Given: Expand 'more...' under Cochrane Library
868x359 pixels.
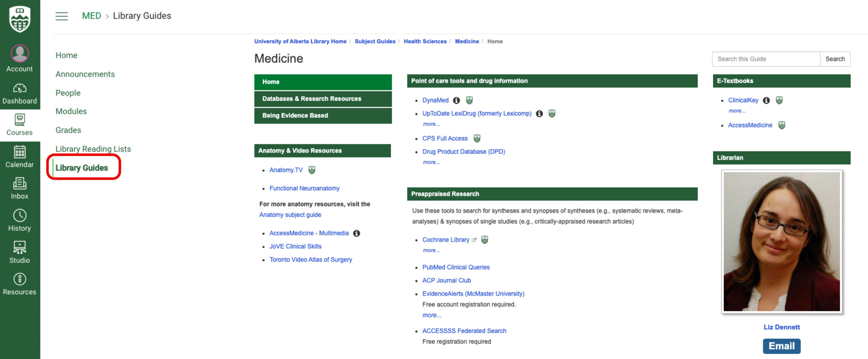Looking at the screenshot, I should pos(431,250).
